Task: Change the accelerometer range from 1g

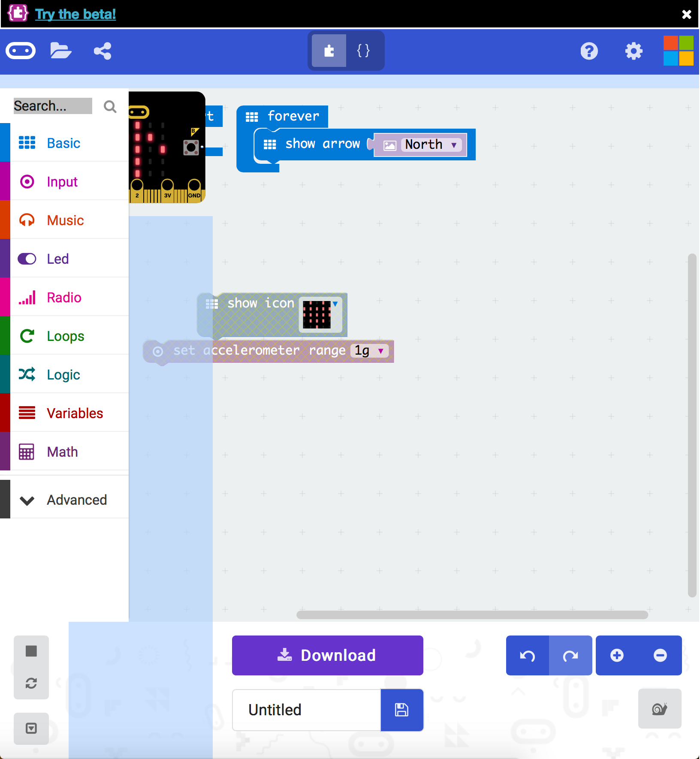Action: point(370,350)
